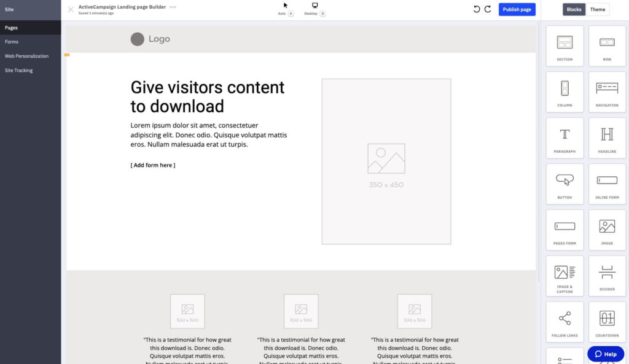Close the landing page builder
Viewport: 629px width, 364px height.
point(71,9)
